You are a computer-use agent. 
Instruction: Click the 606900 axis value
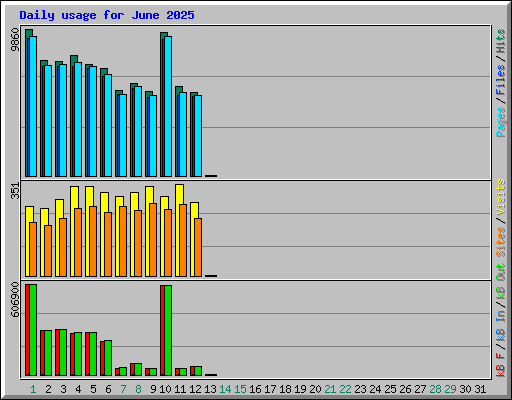pos(15,299)
